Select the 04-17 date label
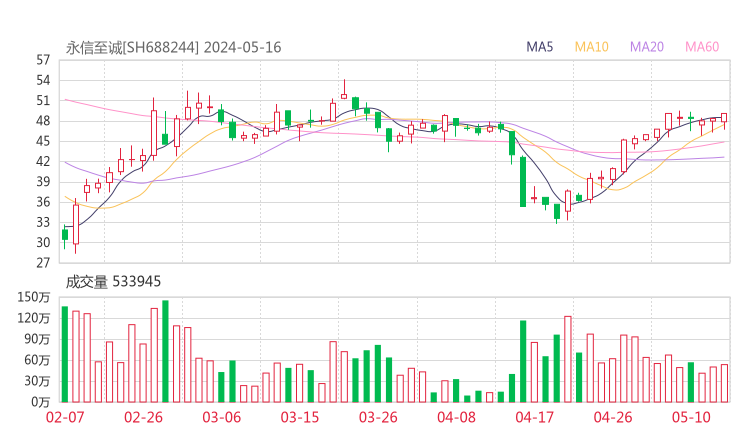 [535, 417]
